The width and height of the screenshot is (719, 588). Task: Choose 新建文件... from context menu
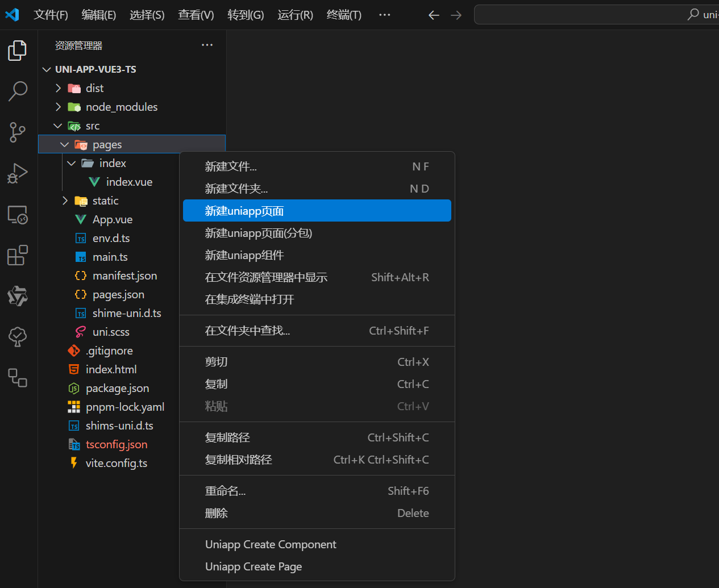(x=317, y=166)
